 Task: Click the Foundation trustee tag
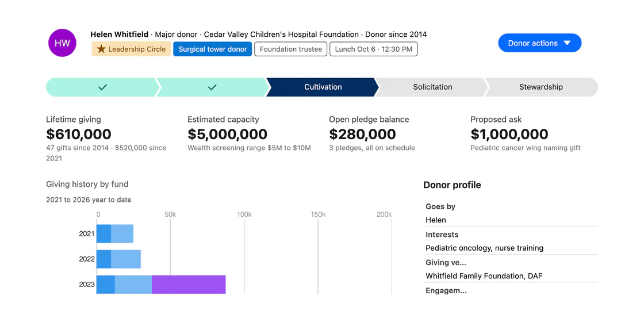pos(291,49)
